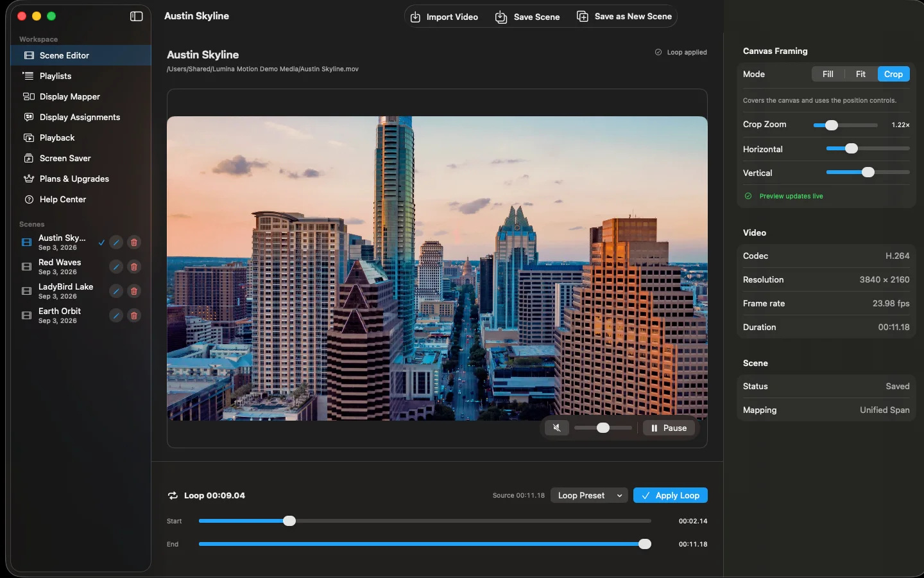Open the Help Center
This screenshot has height=578, width=924.
pos(81,199)
